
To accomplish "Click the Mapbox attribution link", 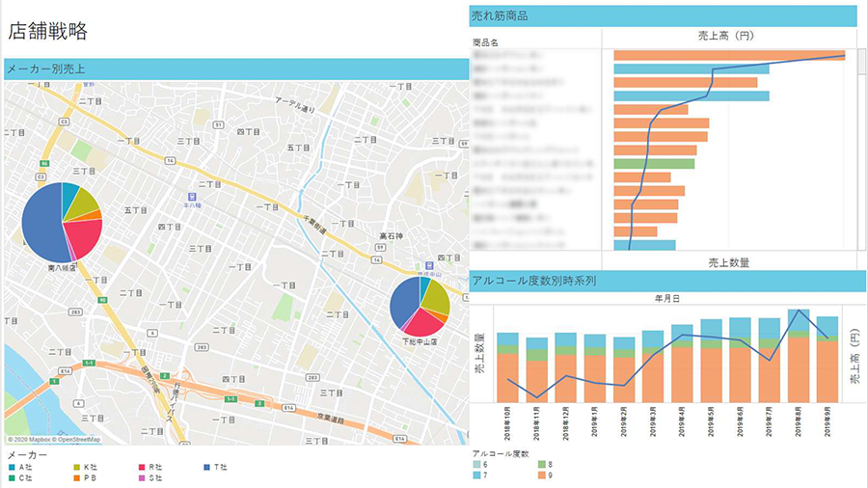I will click(x=41, y=440).
